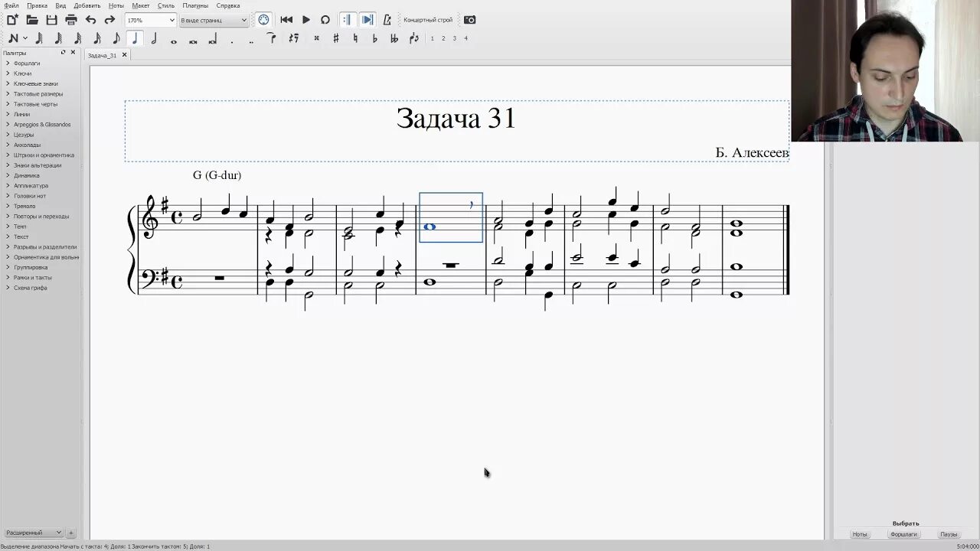Viewport: 980px width, 551px height.
Task: Apply a double sharp accidental
Action: [x=316, y=38]
